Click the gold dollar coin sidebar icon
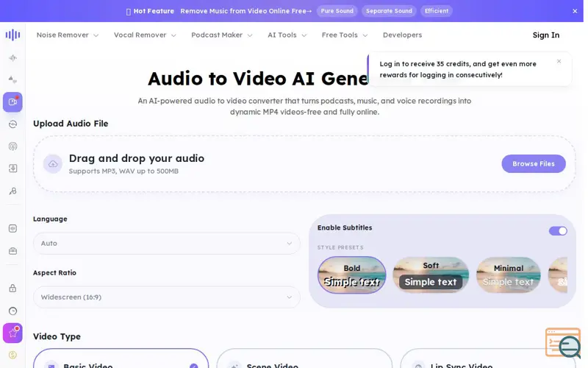This screenshot has width=588, height=368. click(12, 355)
